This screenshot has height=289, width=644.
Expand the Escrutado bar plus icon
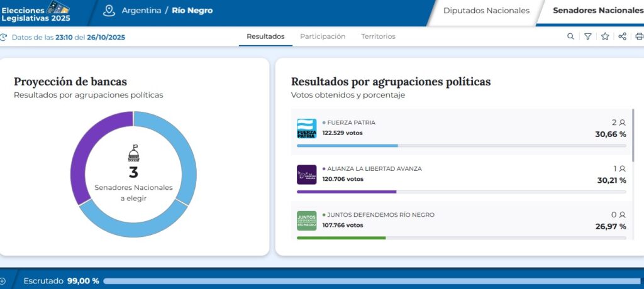pyautogui.click(x=3, y=281)
